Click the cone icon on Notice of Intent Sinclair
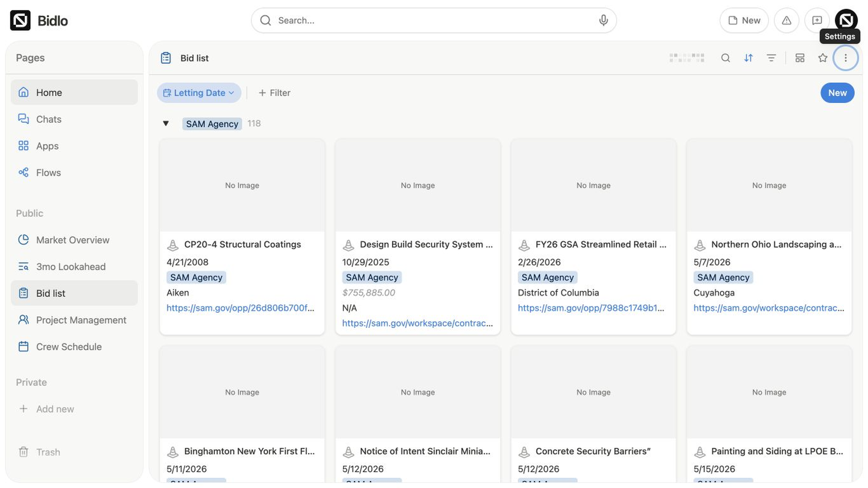The height and width of the screenshot is (488, 868). click(x=349, y=452)
